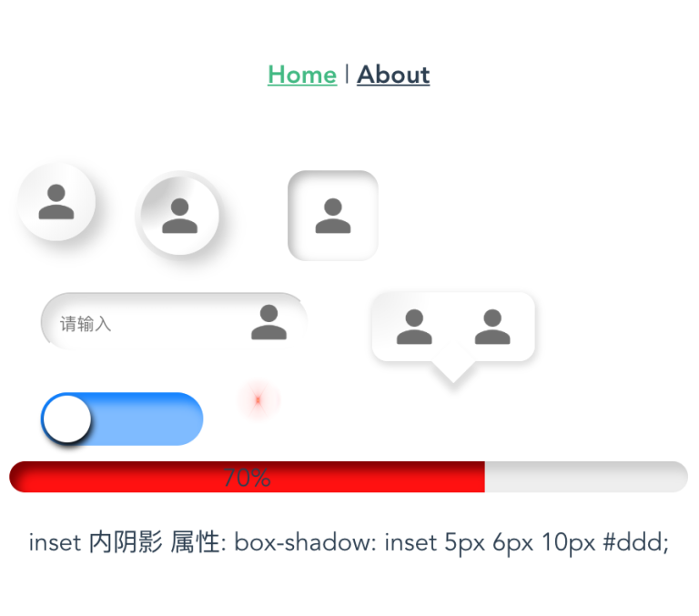Screen dimensions: 699x616
Task: Go to the About page link
Action: (393, 75)
